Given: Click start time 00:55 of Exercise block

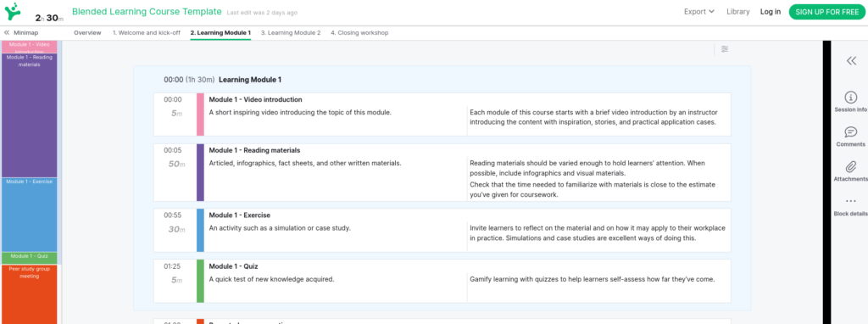Looking at the screenshot, I should (x=172, y=215).
